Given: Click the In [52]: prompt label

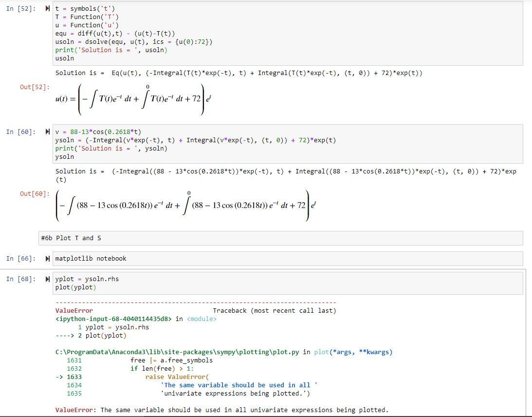Looking at the screenshot, I should (x=21, y=9).
